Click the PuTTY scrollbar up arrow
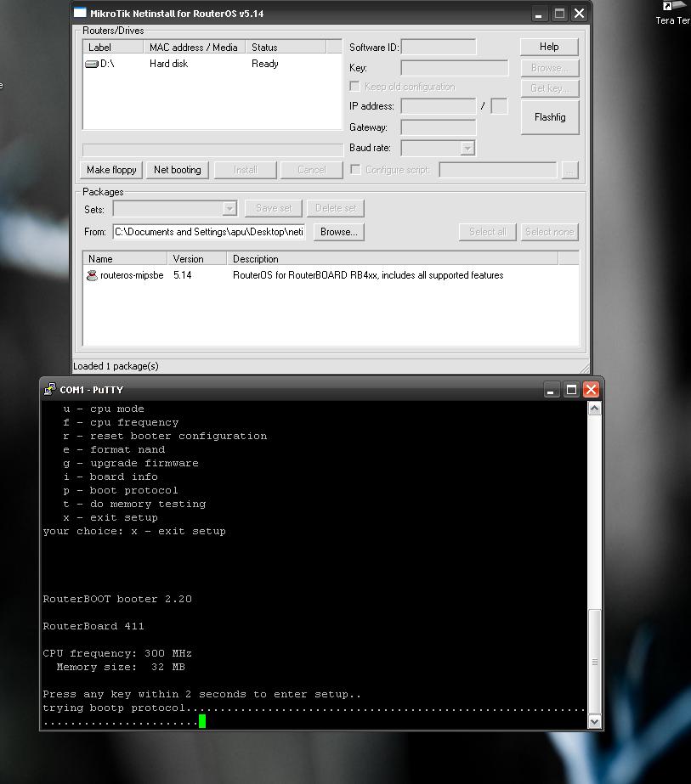The width and height of the screenshot is (691, 784). (x=594, y=406)
